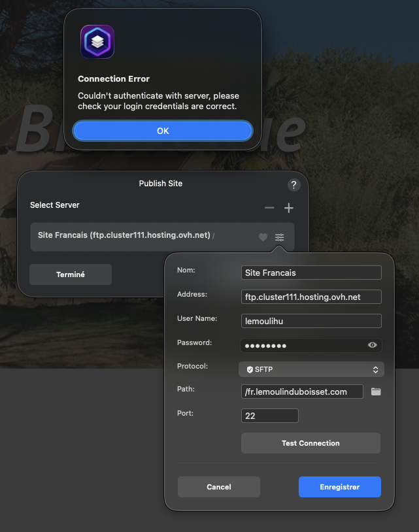Show the password using the eye icon
The width and height of the screenshot is (419, 532).
[x=373, y=345]
